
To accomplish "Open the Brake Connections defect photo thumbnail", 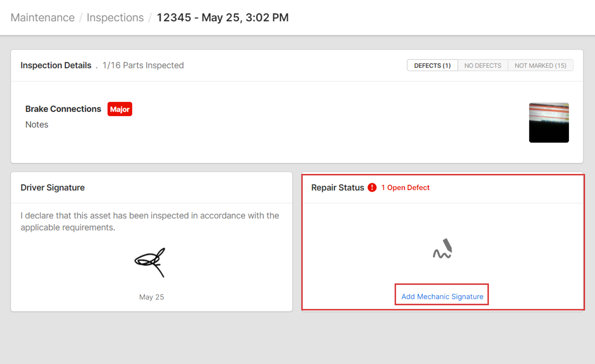I will pyautogui.click(x=549, y=123).
